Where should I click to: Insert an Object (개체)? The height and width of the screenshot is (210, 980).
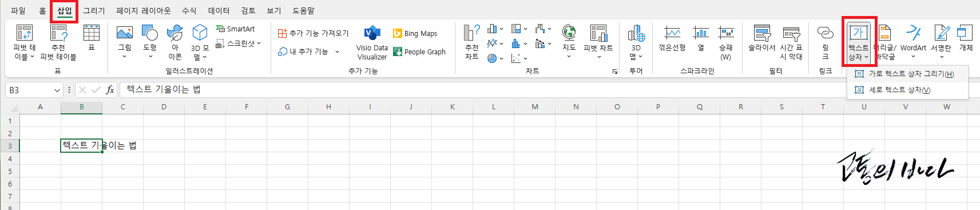click(x=966, y=38)
